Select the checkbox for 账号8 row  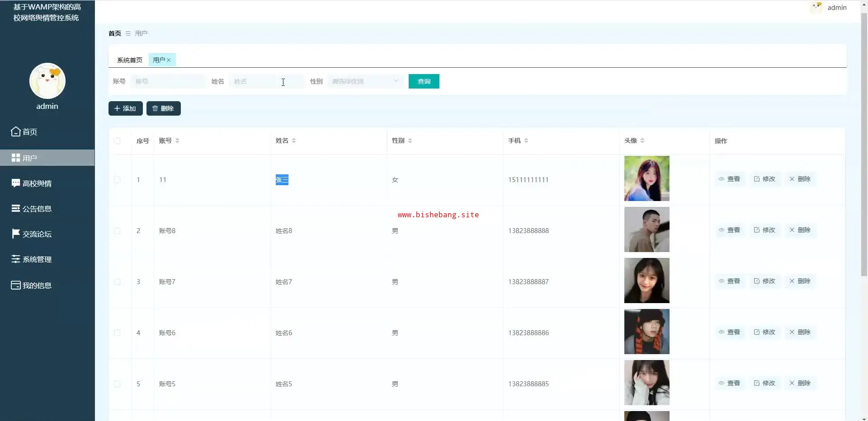[117, 231]
